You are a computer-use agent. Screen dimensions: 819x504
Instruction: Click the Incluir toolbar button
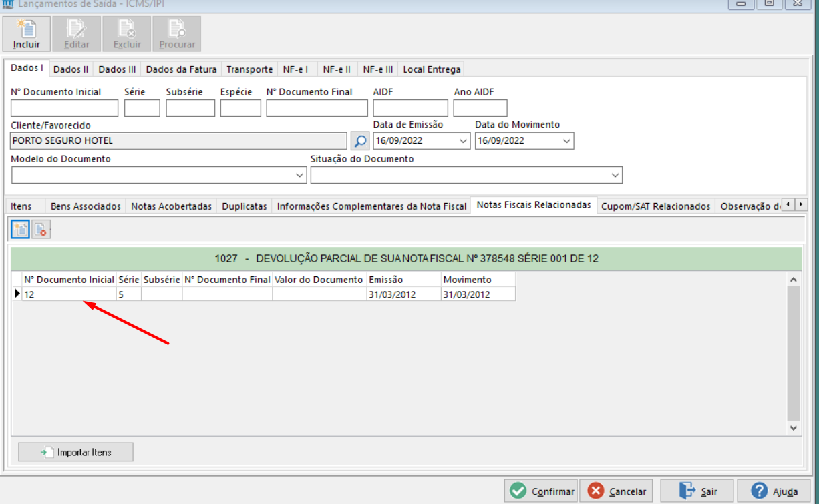coord(27,34)
